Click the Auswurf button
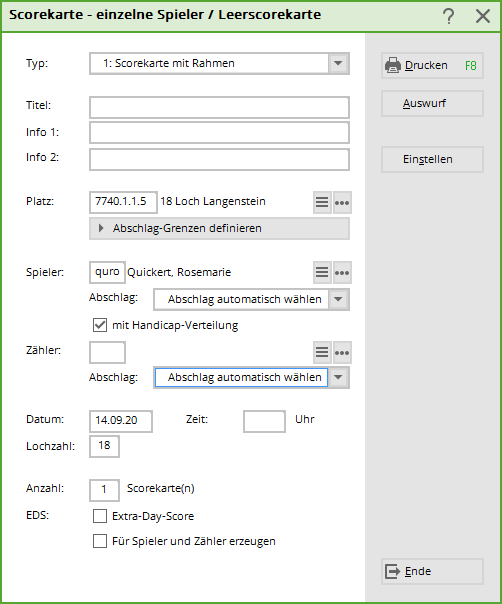The height and width of the screenshot is (604, 502). pos(432,103)
